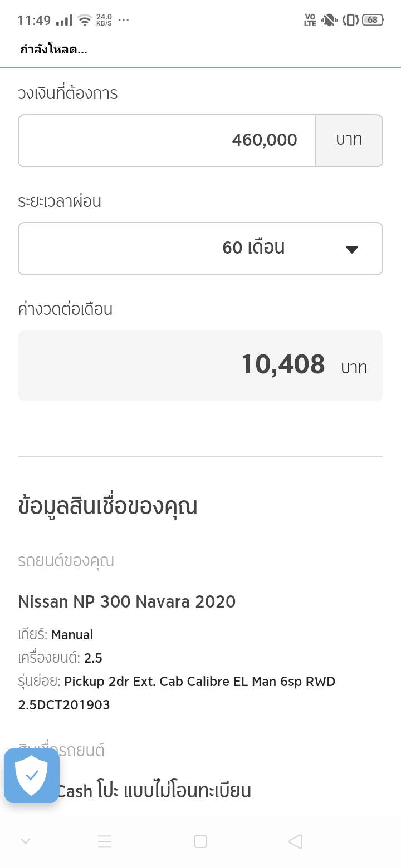The height and width of the screenshot is (868, 401).
Task: Tap the กำลังโหลด... loading title
Action: [x=53, y=50]
